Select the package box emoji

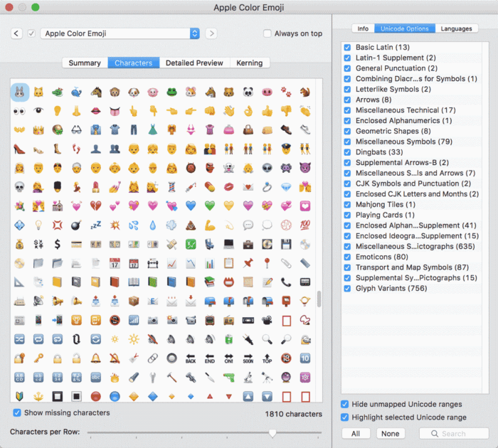[134, 301]
